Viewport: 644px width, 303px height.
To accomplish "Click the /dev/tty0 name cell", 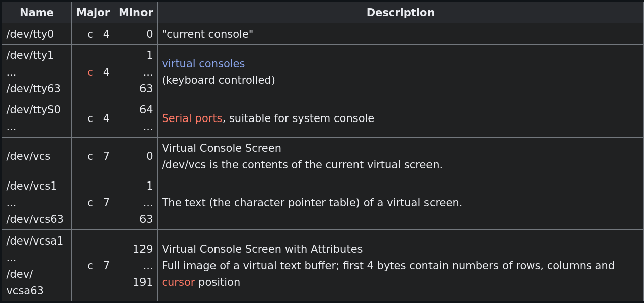I will pyautogui.click(x=37, y=34).
